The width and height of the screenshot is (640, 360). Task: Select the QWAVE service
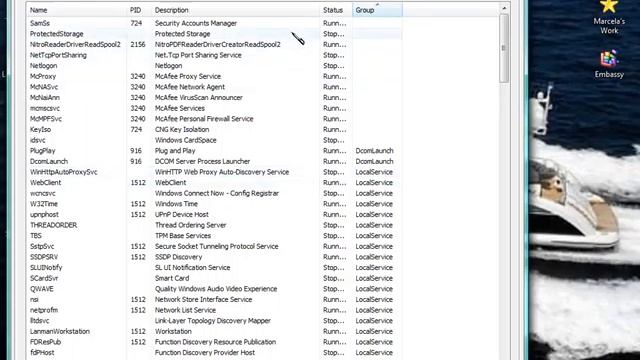(x=42, y=289)
